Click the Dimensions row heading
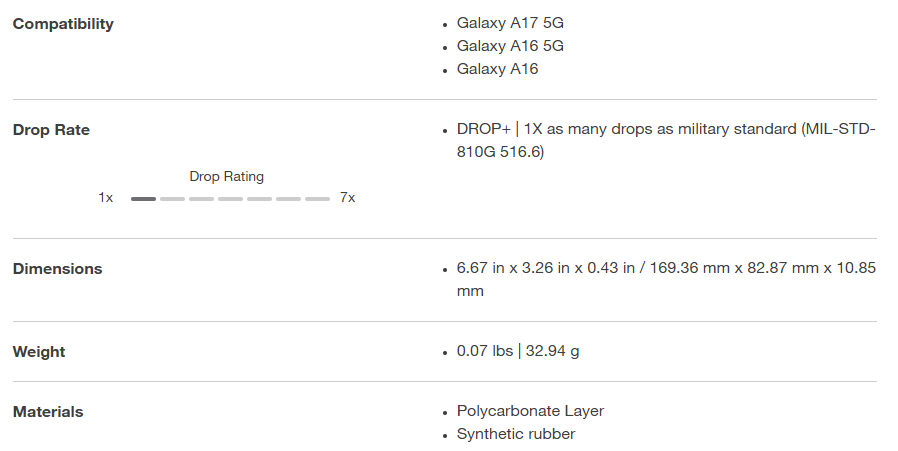This screenshot has width=898, height=451. (x=57, y=269)
